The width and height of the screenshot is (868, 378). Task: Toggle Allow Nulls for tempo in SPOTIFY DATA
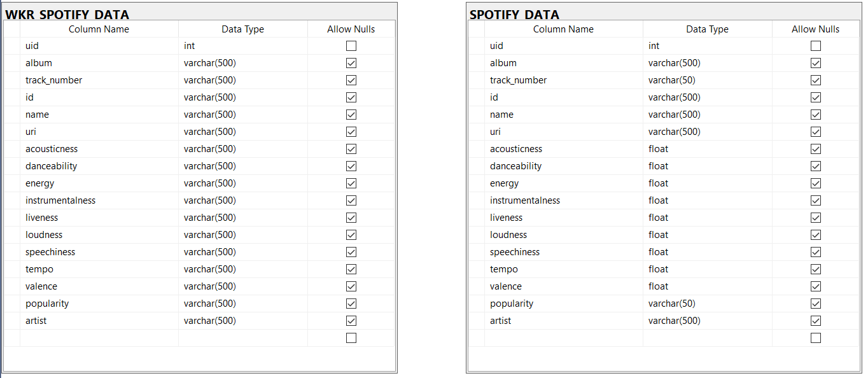click(815, 269)
